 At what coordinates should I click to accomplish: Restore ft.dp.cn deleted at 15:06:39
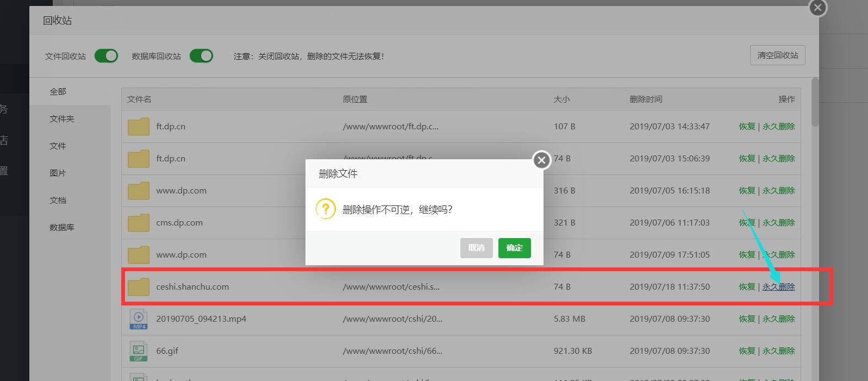pyautogui.click(x=747, y=158)
